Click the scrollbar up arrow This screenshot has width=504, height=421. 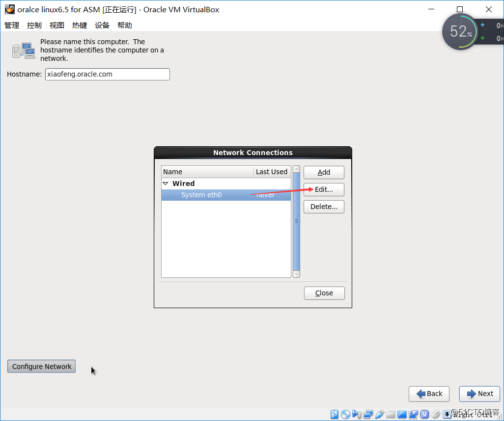click(296, 169)
